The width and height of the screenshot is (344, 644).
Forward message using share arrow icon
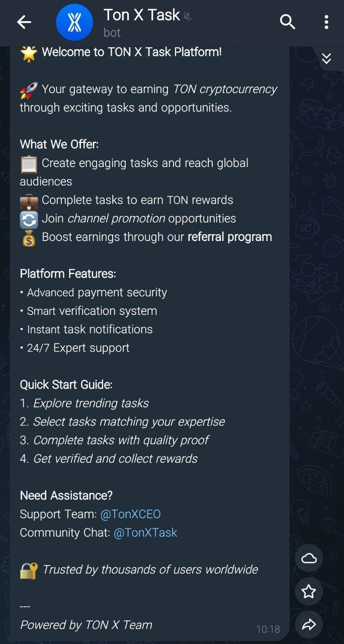[309, 625]
